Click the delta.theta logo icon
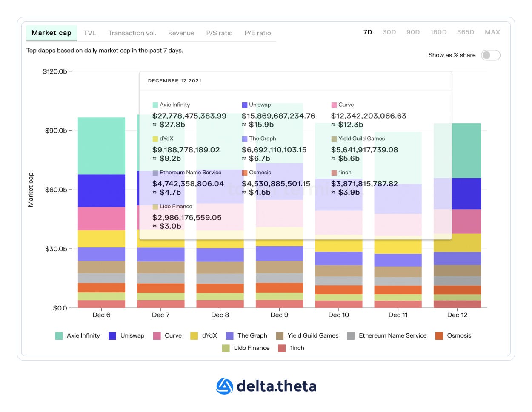Viewport: 532px width, 412px height. tap(224, 386)
